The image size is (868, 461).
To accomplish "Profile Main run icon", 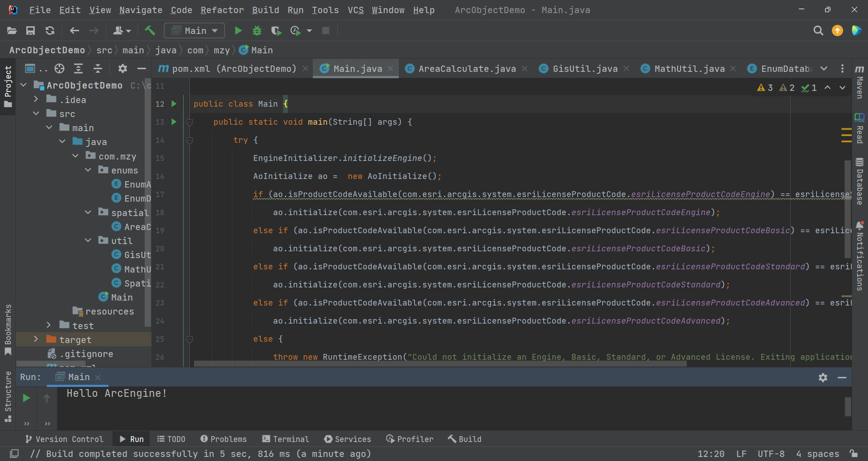I will coord(295,31).
